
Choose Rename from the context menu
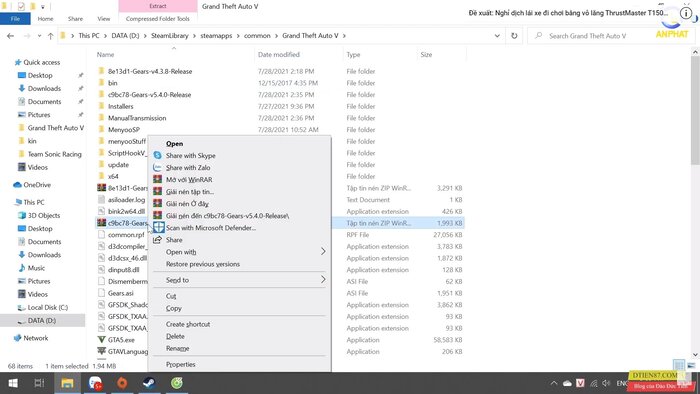(x=178, y=348)
